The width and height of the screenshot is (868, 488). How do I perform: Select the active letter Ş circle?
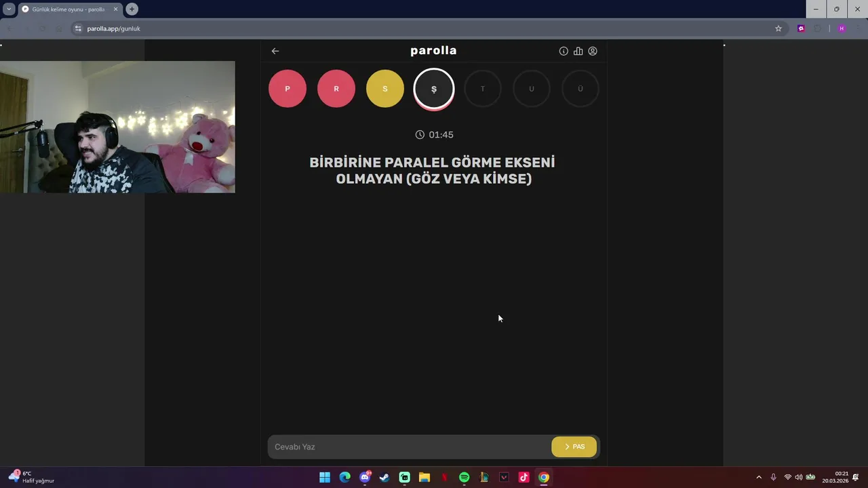click(x=434, y=89)
